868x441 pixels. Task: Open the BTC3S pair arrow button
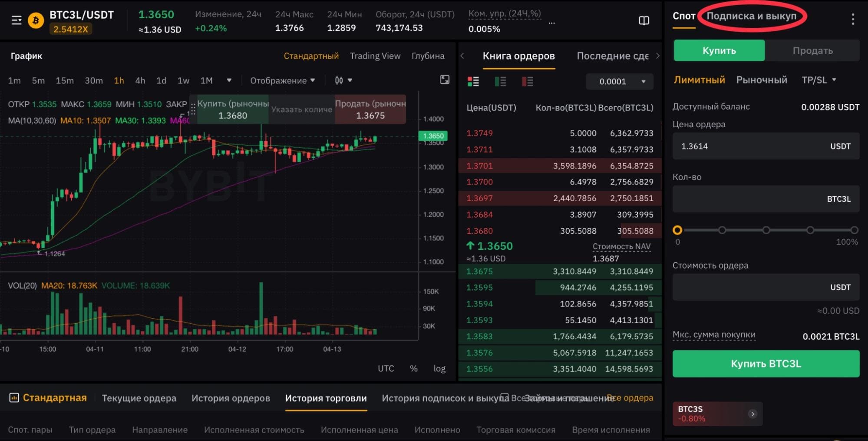752,414
